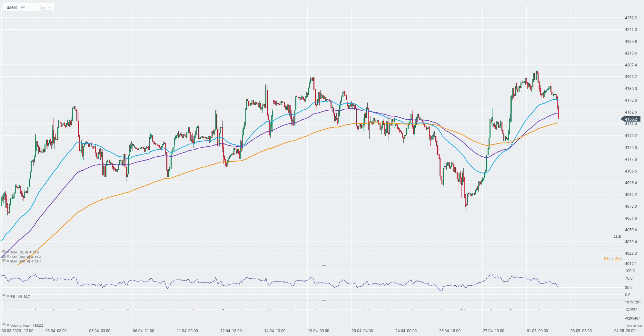Click the RSI 70.0 axis level

click(629, 278)
